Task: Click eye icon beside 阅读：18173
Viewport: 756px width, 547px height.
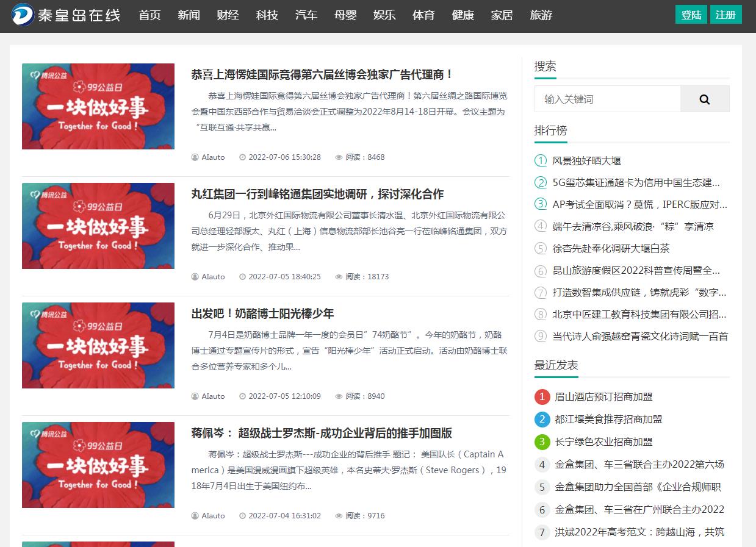Action: (339, 277)
